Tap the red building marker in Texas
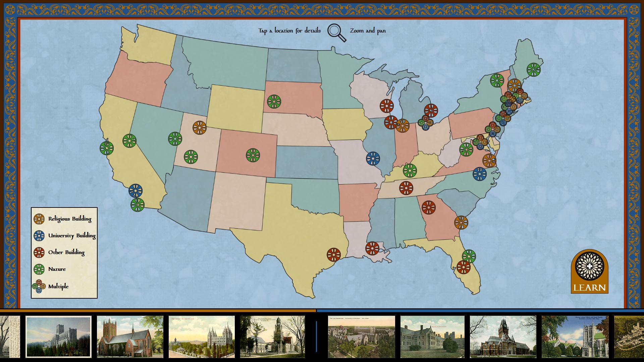This screenshot has height=362, width=644. [x=334, y=255]
